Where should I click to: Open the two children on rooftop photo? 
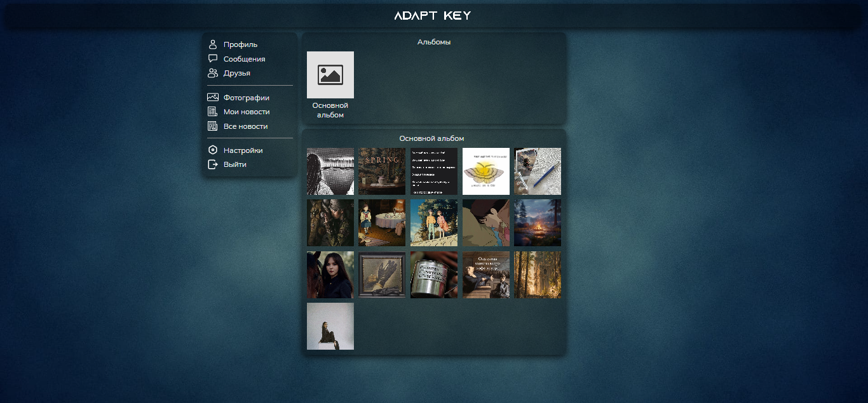click(434, 223)
